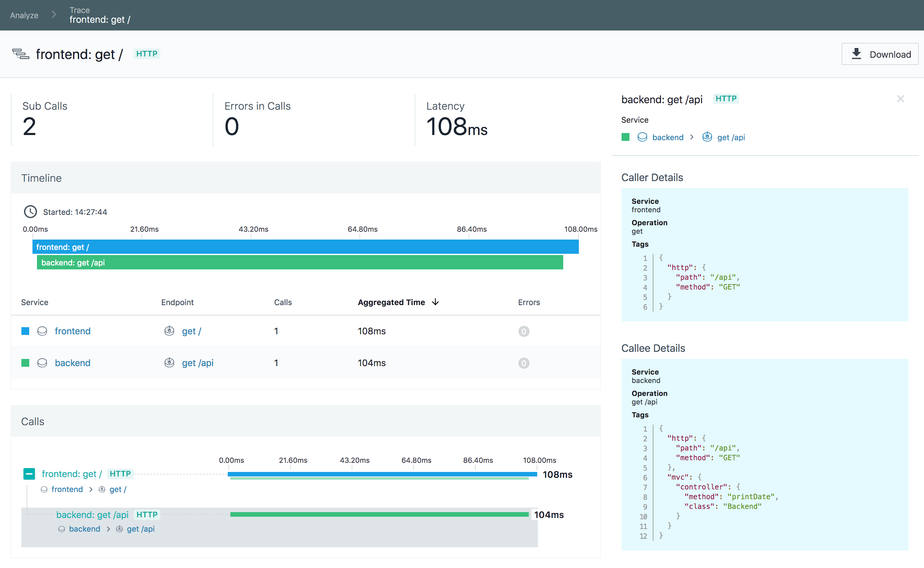924x568 pixels.
Task: Sort table by Errors column header
Action: pyautogui.click(x=529, y=302)
